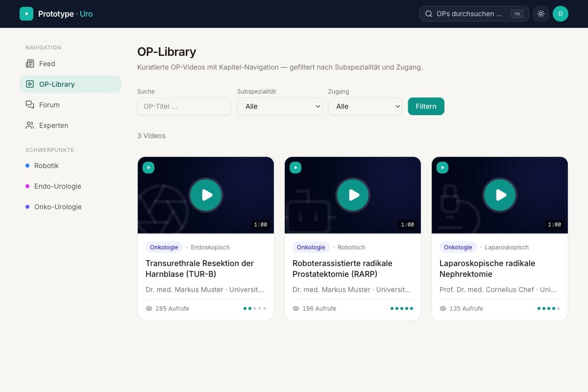The height and width of the screenshot is (392, 588).
Task: Click the 1:00 duration badge on TUR-B thumbnail
Action: point(260,224)
